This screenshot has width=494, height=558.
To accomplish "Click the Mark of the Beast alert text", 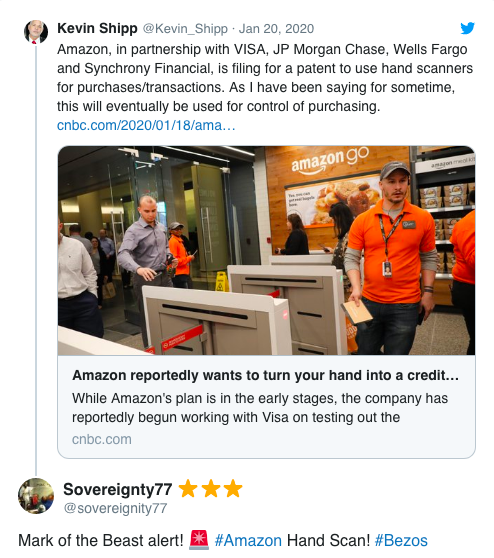I will [101, 540].
